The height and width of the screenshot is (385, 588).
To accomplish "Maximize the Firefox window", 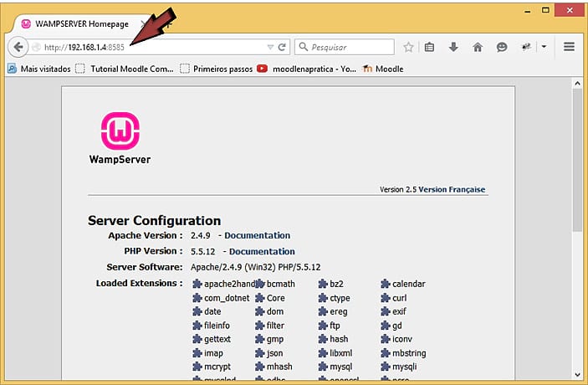I will pos(545,10).
